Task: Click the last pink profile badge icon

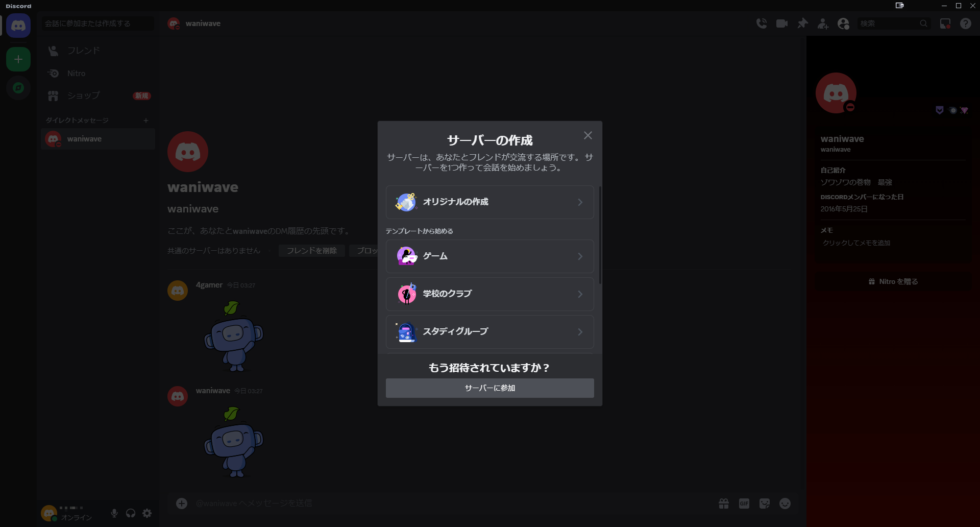Action: 964,110
